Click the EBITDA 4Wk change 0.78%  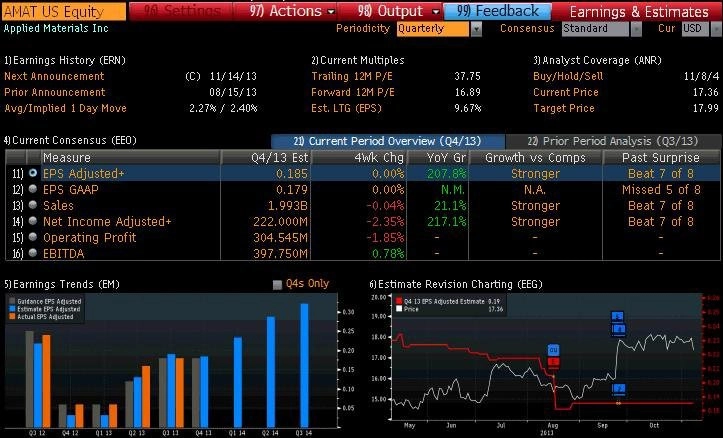[387, 254]
